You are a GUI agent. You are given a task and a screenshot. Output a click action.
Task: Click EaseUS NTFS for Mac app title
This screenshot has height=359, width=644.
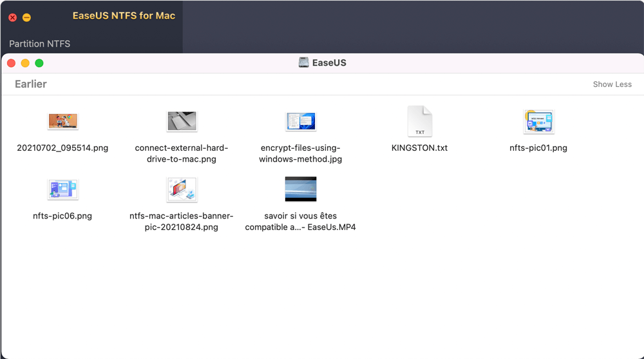point(124,15)
